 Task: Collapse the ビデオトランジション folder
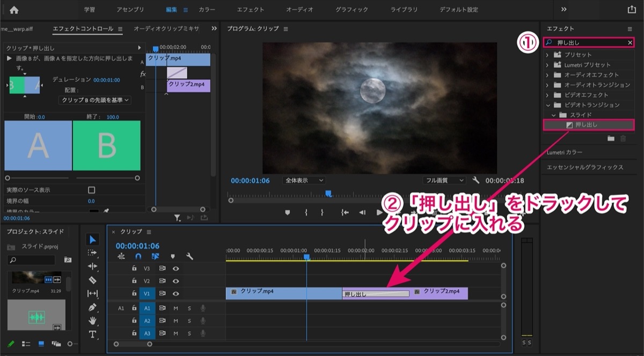547,105
